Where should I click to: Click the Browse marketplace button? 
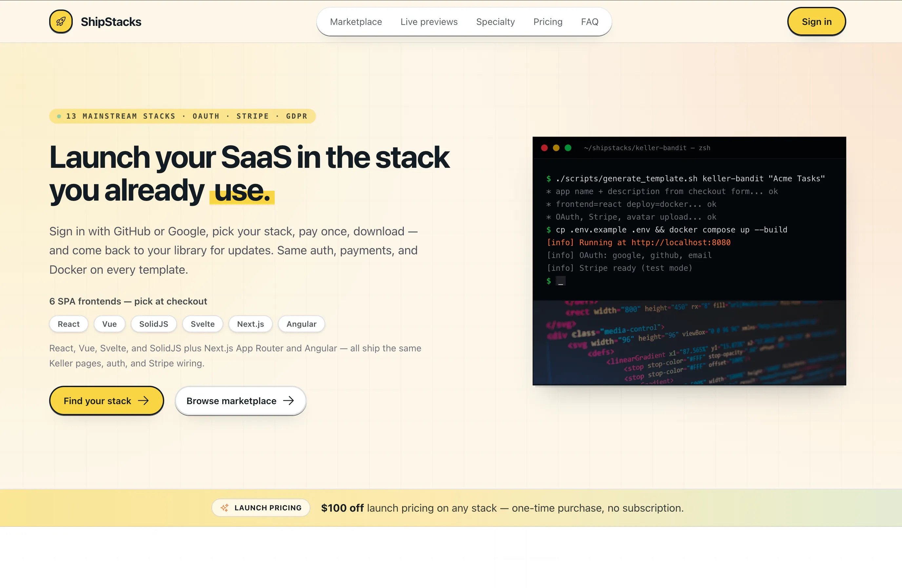[x=240, y=401]
